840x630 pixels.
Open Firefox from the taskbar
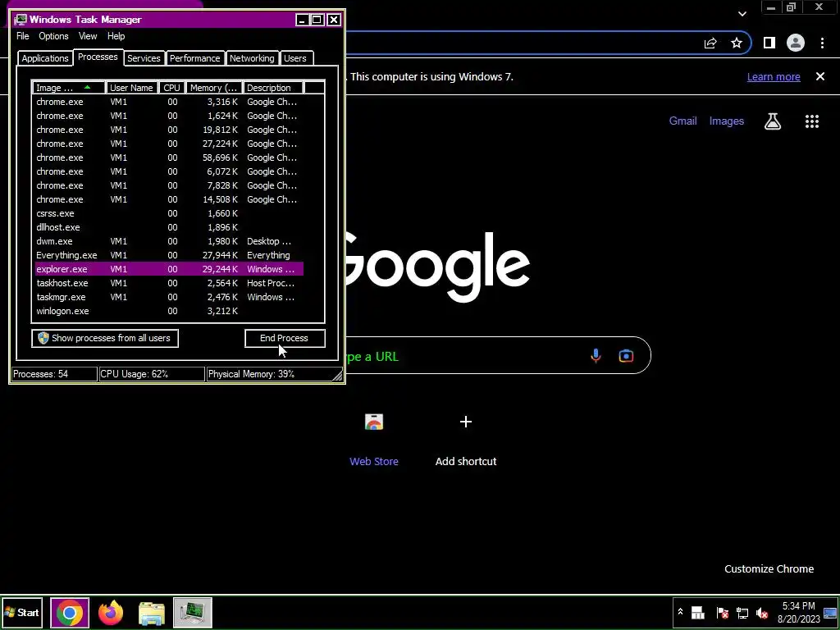coord(111,613)
